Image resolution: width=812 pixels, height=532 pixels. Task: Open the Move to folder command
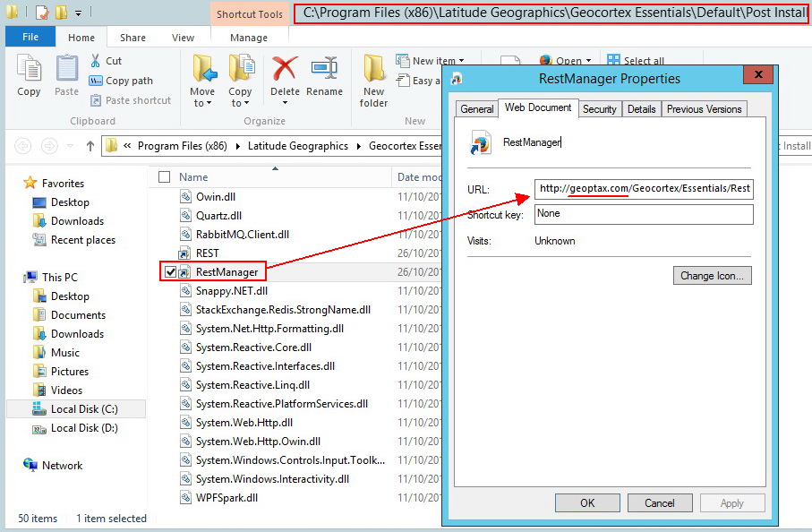(x=202, y=81)
